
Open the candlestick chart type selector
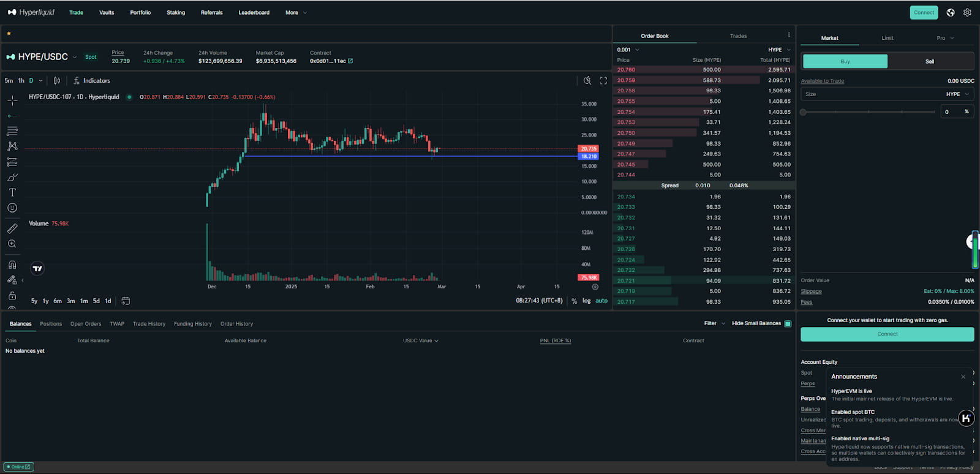coord(57,80)
